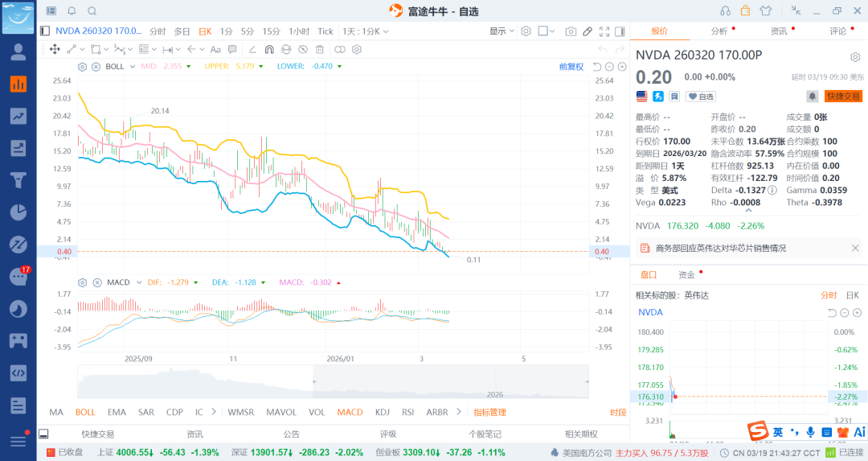Select the 15分 chart period tab
This screenshot has height=461, width=868.
[272, 31]
